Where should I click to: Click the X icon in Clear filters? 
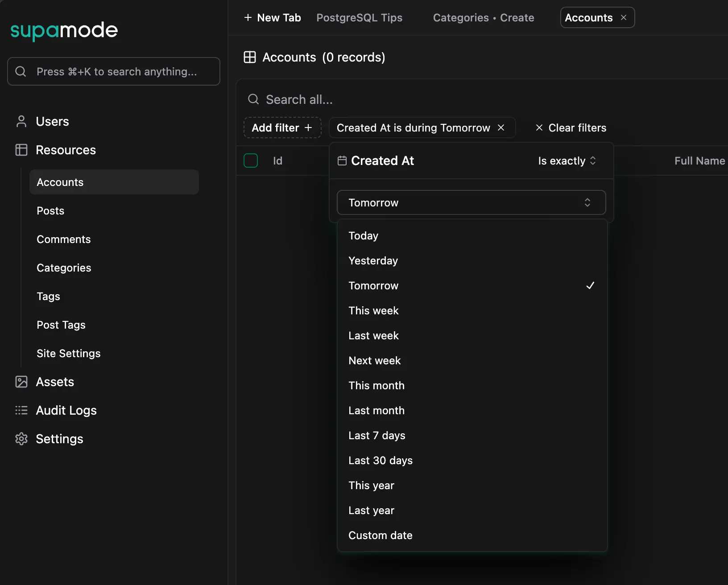pos(539,128)
